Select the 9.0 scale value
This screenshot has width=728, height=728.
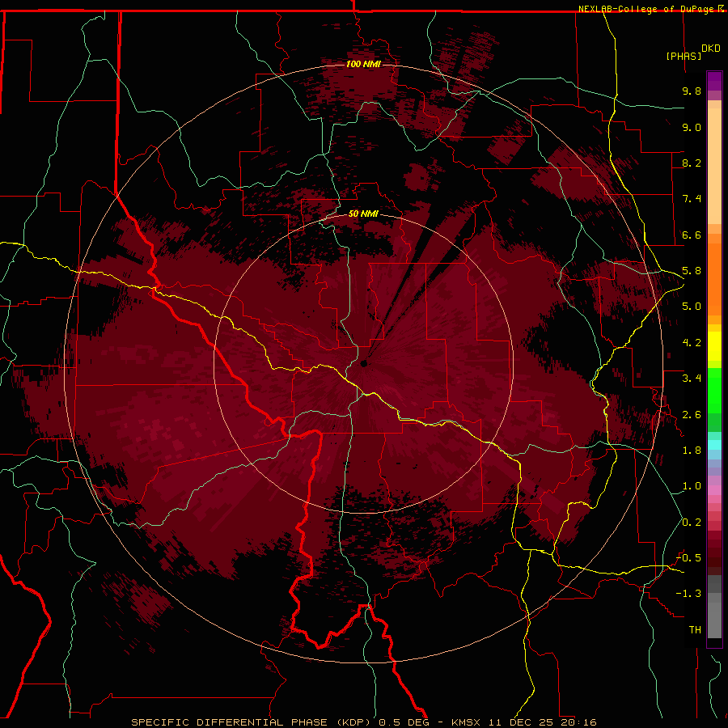692,127
